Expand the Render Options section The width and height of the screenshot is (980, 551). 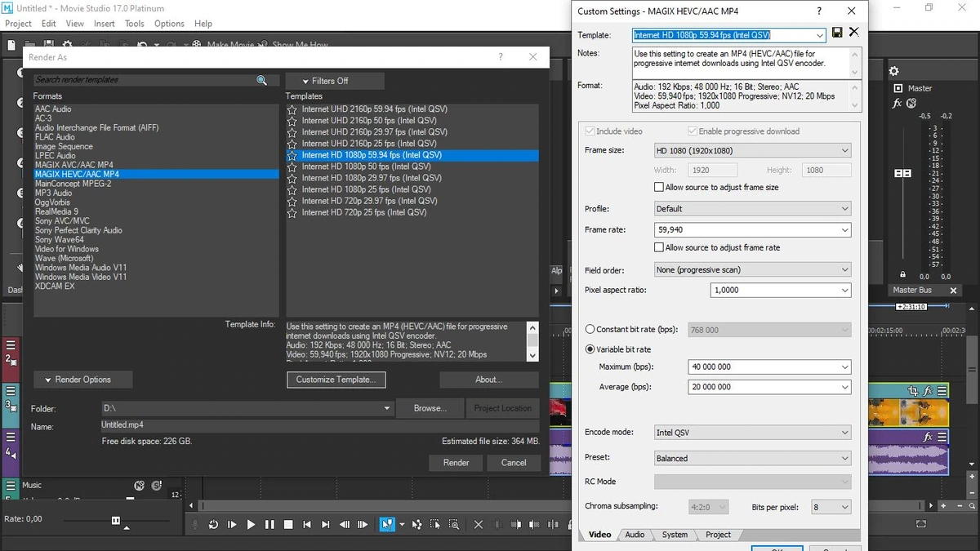pos(83,380)
